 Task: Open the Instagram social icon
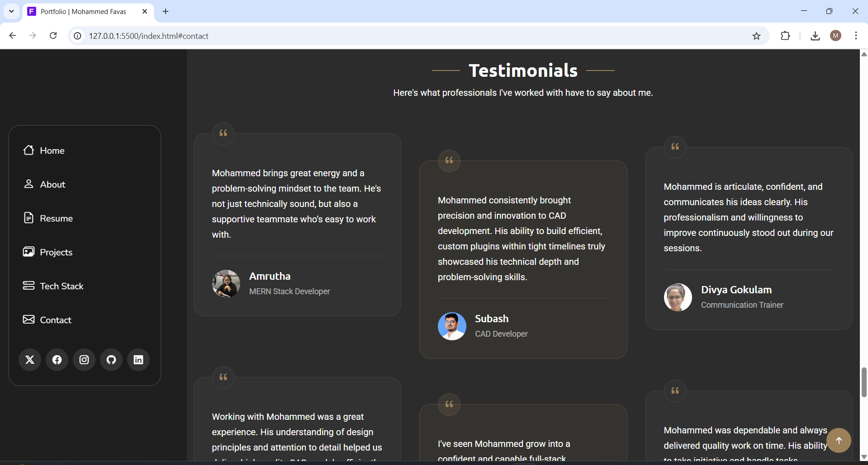pyautogui.click(x=84, y=360)
